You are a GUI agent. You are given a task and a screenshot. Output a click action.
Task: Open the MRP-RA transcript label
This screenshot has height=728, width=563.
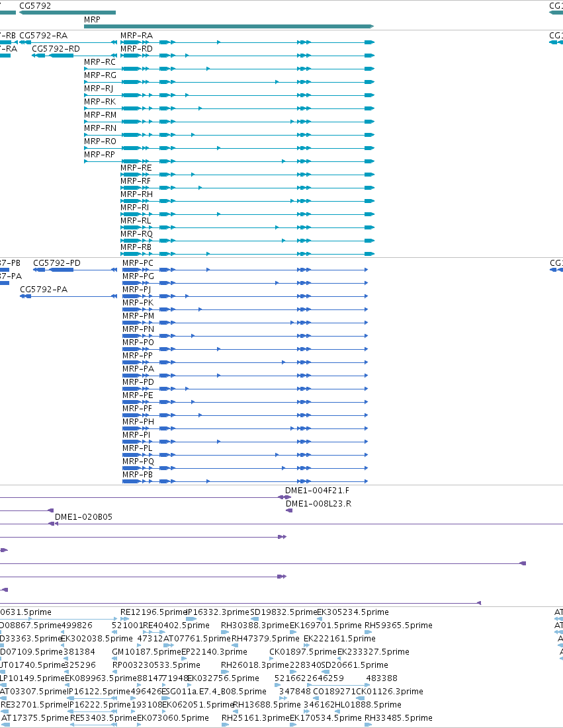click(x=136, y=35)
